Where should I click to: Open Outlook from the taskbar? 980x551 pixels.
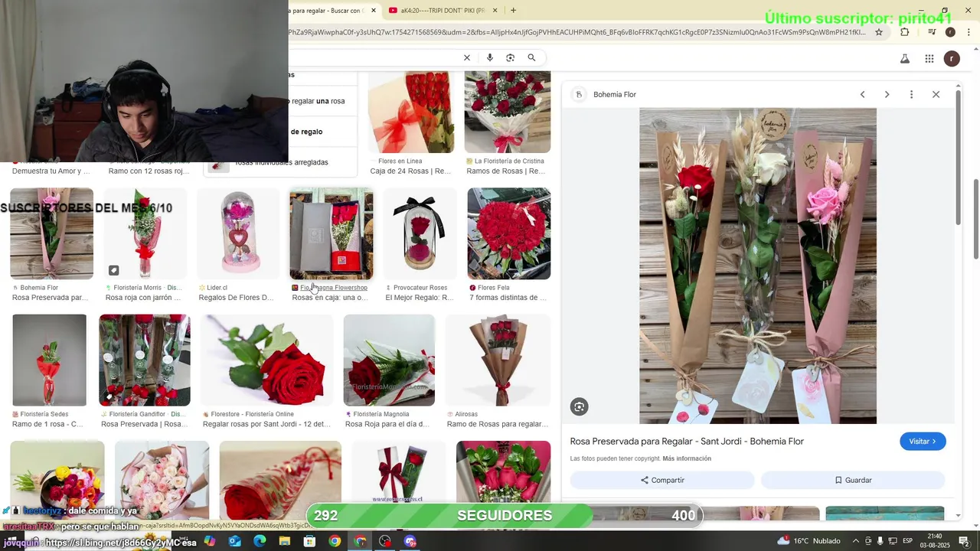coord(234,541)
